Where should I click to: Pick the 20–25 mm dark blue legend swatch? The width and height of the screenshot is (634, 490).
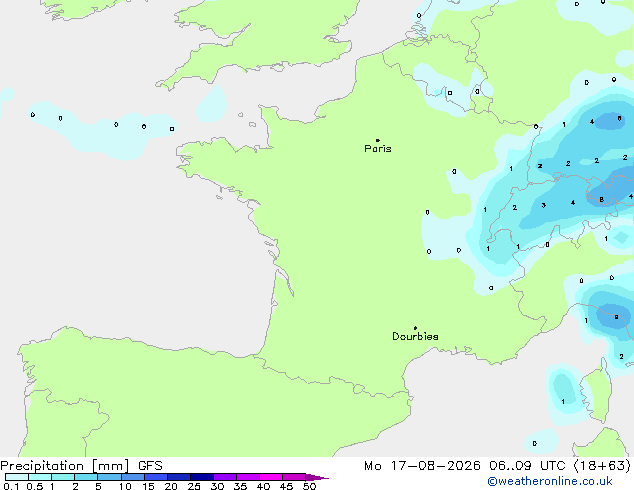pyautogui.click(x=179, y=477)
